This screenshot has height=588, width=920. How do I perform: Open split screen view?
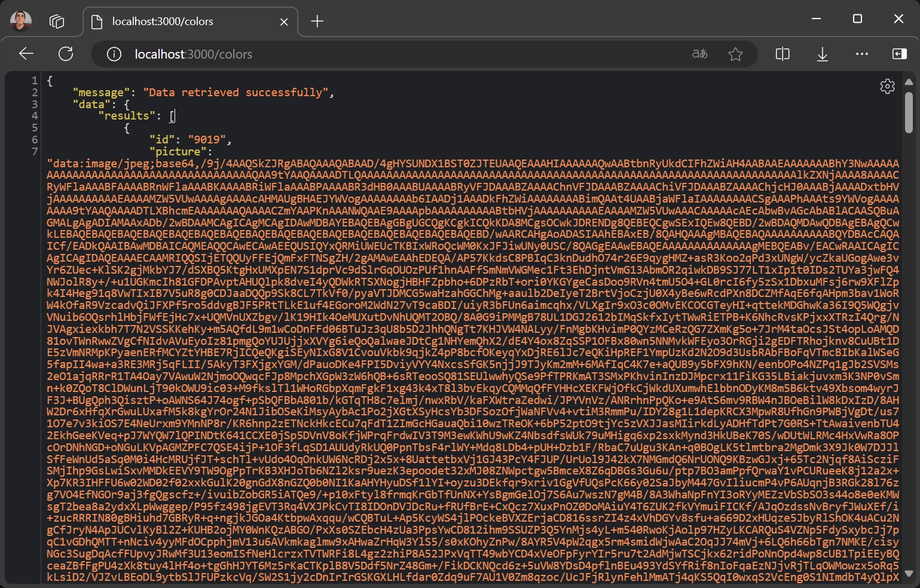pyautogui.click(x=782, y=54)
